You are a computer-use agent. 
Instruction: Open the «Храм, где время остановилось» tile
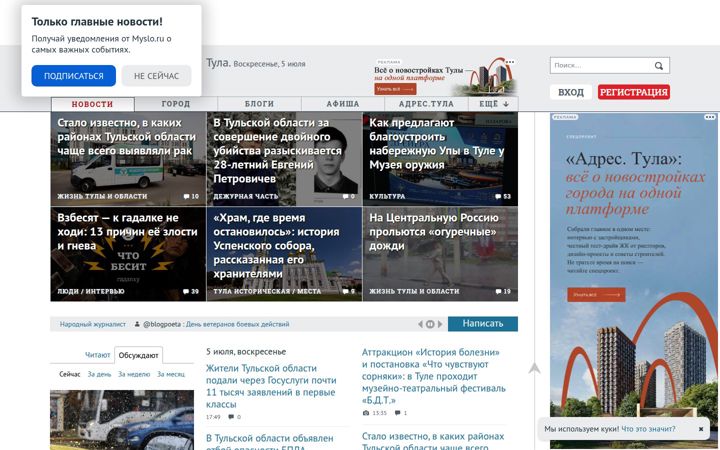pos(284,254)
